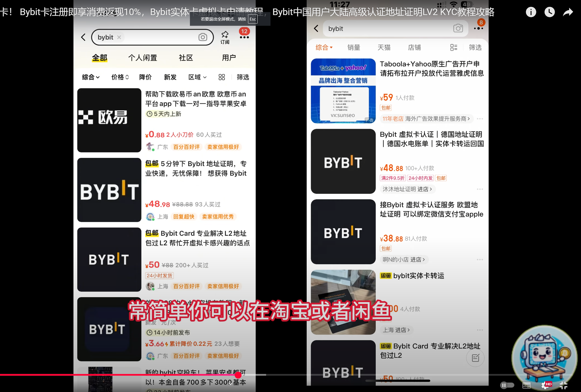Screen dimensions: 581x392
Task: Tap the 满2件9.5折 discount tag
Action: pos(393,178)
